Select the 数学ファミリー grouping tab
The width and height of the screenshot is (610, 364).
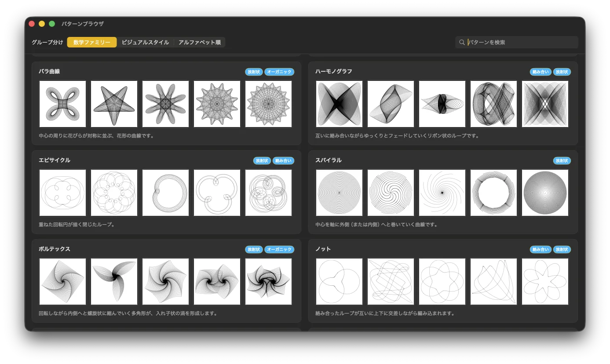92,42
